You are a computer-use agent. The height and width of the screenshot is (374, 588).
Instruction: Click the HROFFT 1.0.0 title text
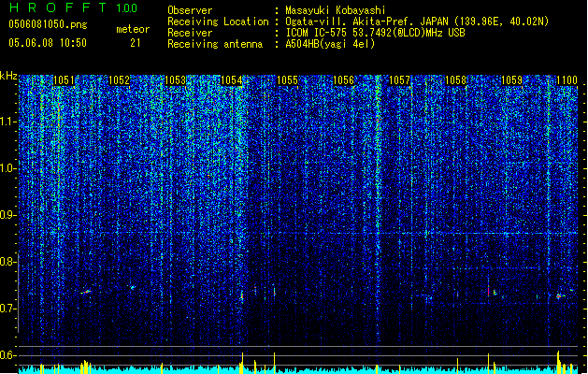click(x=74, y=7)
